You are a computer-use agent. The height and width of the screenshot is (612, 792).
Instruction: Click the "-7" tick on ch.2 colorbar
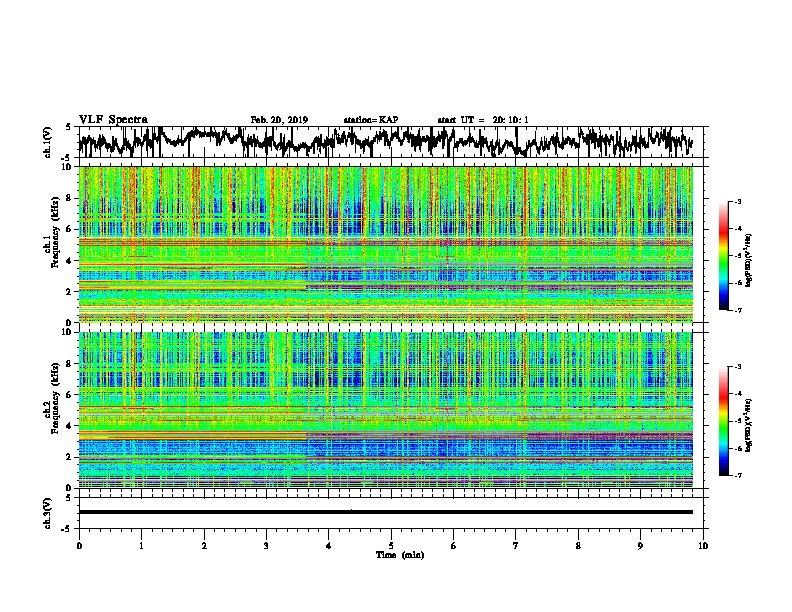click(x=738, y=475)
